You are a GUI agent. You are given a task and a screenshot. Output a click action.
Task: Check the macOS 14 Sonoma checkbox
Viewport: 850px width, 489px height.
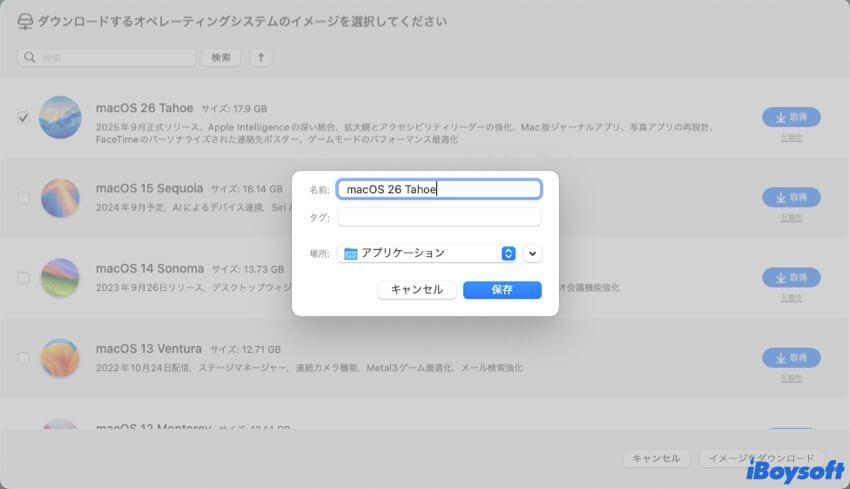23,278
